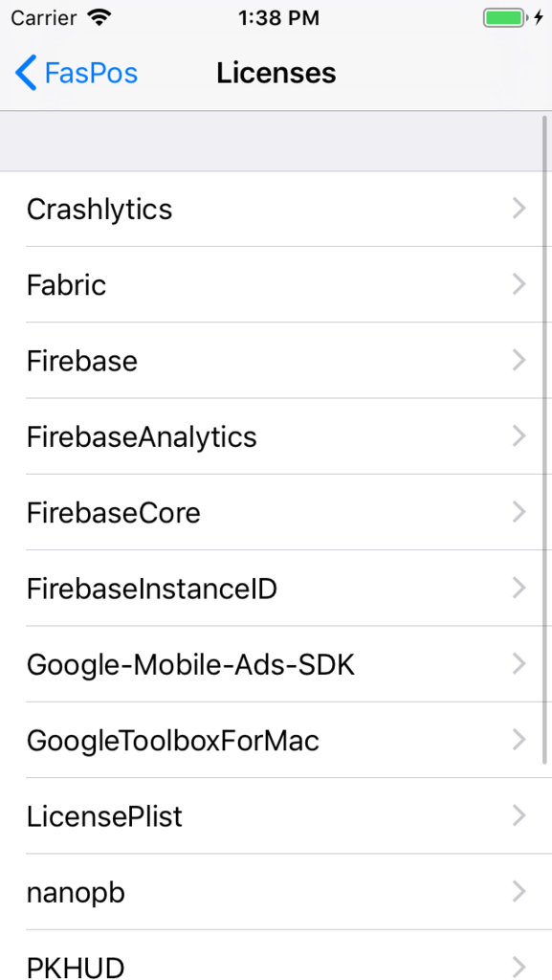This screenshot has width=552, height=980.
Task: Tap the Wi-Fi status icon
Action: 99,17
